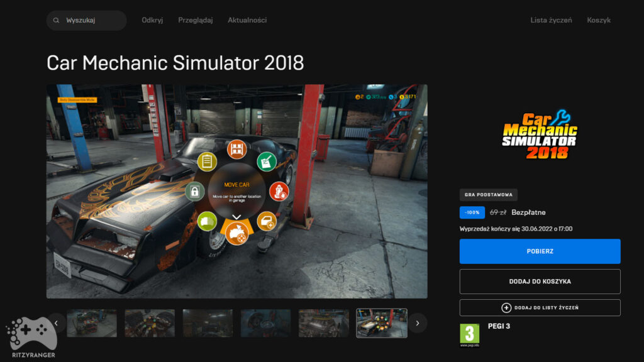Screen dimensions: 644x362
Task: Click the blue POBIERZ button
Action: tap(540, 251)
